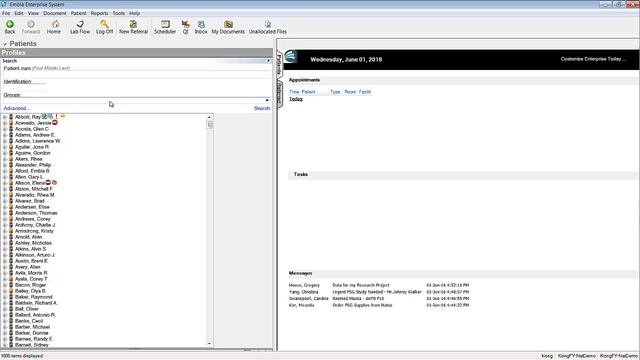The height and width of the screenshot is (360, 640).
Task: Open message Order PSG Supplies from Natus
Action: coord(362,305)
